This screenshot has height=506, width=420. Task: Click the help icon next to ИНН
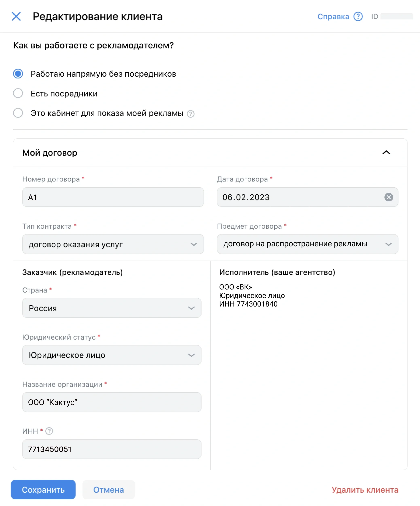(x=49, y=431)
